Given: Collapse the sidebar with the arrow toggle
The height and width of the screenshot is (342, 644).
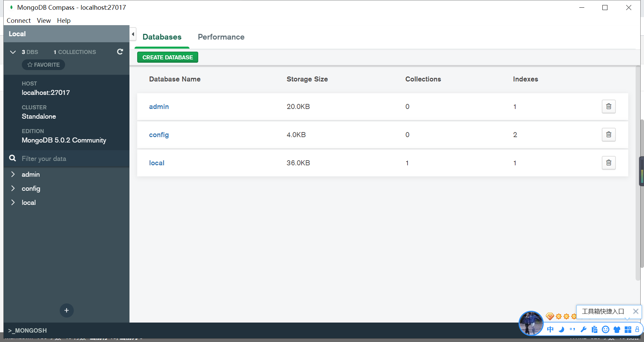Looking at the screenshot, I should 133,34.
